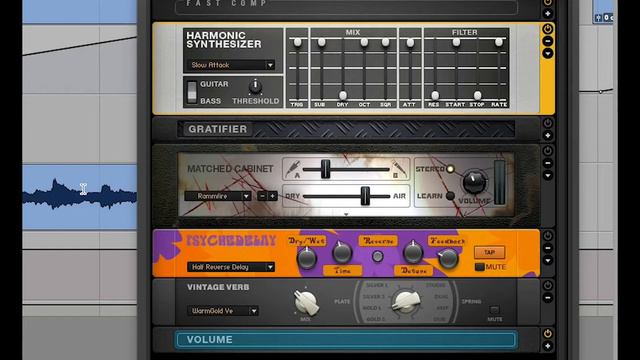Select the audio waveform clip in DAW
Image resolution: width=640 pixels, height=360 pixels.
pyautogui.click(x=80, y=197)
